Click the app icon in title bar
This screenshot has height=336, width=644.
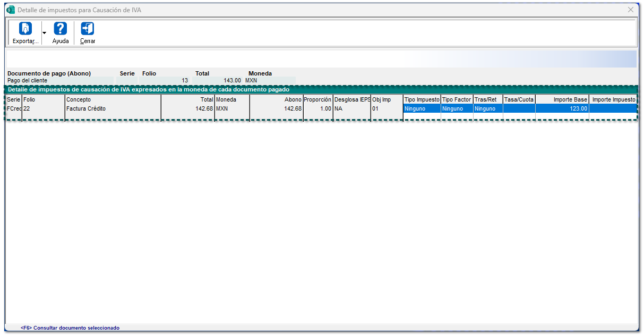click(x=10, y=10)
